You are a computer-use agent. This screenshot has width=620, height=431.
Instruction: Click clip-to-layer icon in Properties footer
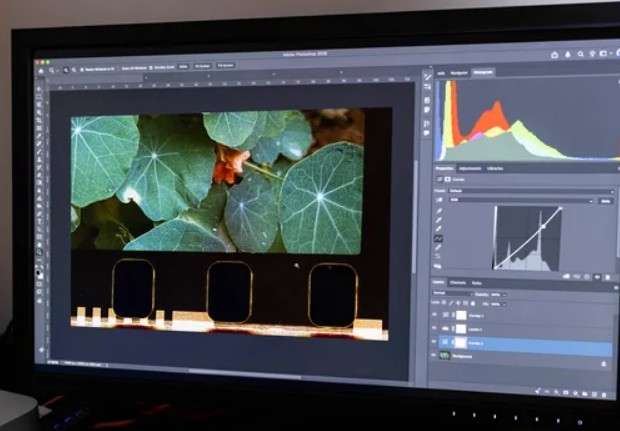(x=567, y=276)
